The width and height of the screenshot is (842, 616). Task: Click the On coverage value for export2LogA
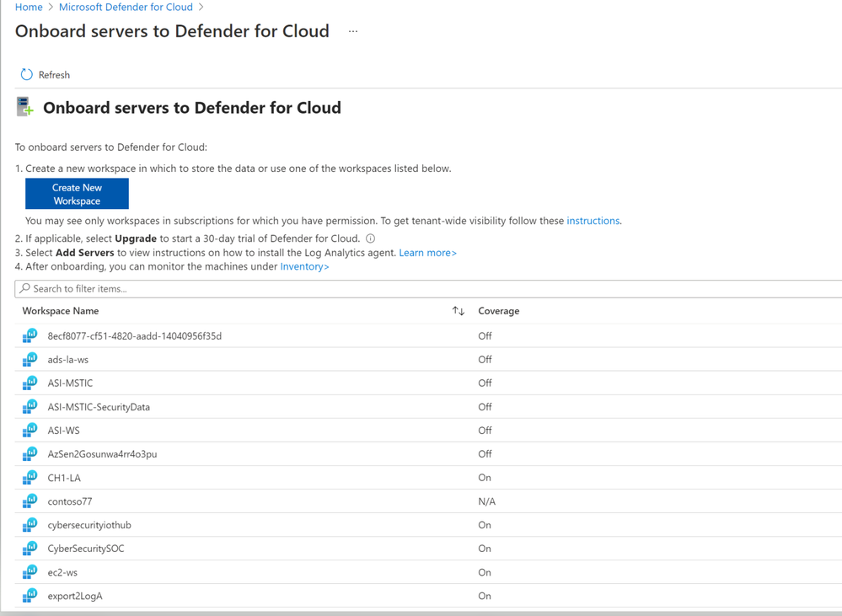tap(485, 596)
